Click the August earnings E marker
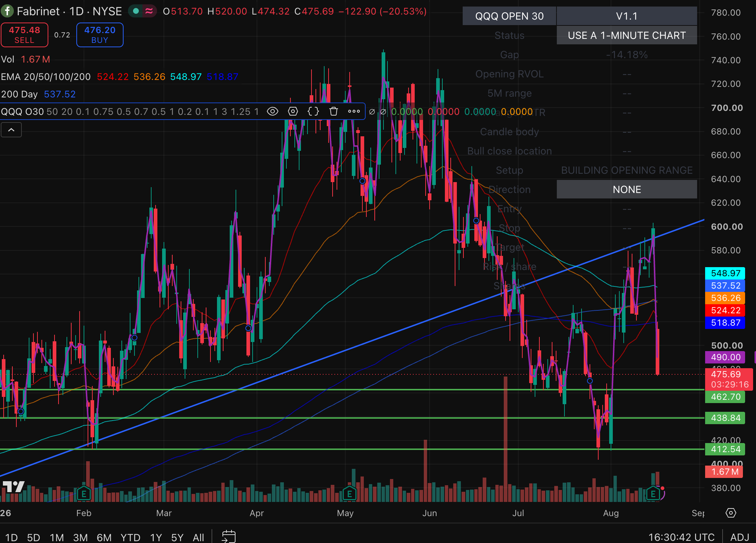 653,494
